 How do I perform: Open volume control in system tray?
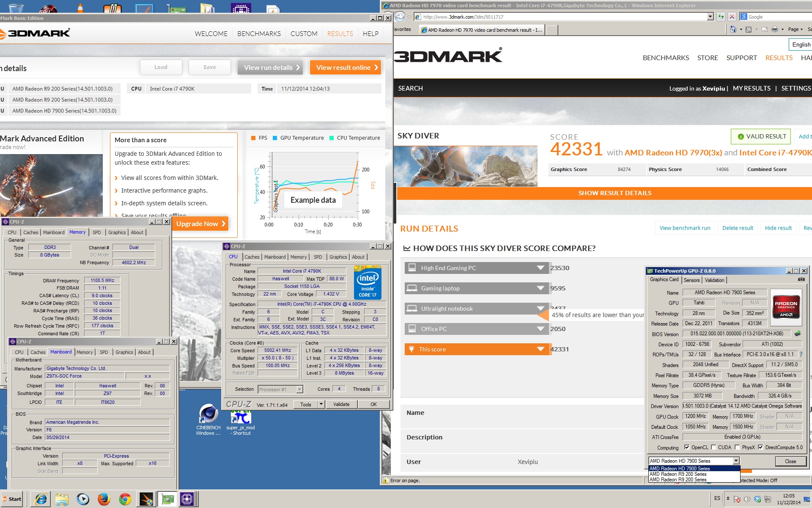[x=747, y=499]
